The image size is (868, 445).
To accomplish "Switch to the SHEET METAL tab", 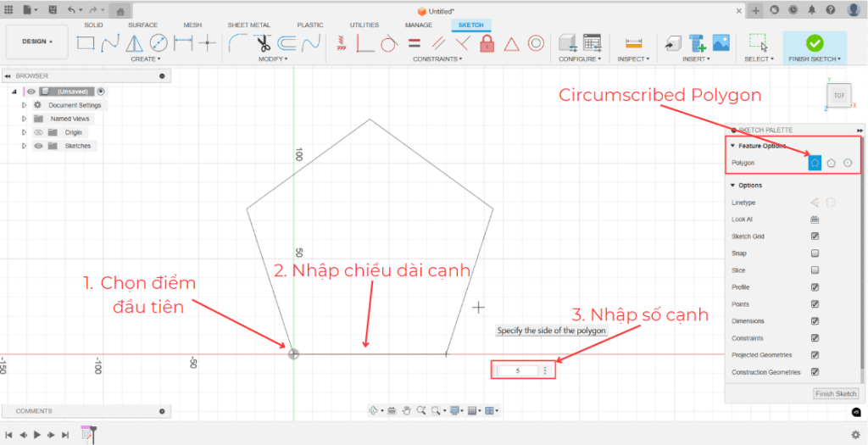I will click(249, 25).
